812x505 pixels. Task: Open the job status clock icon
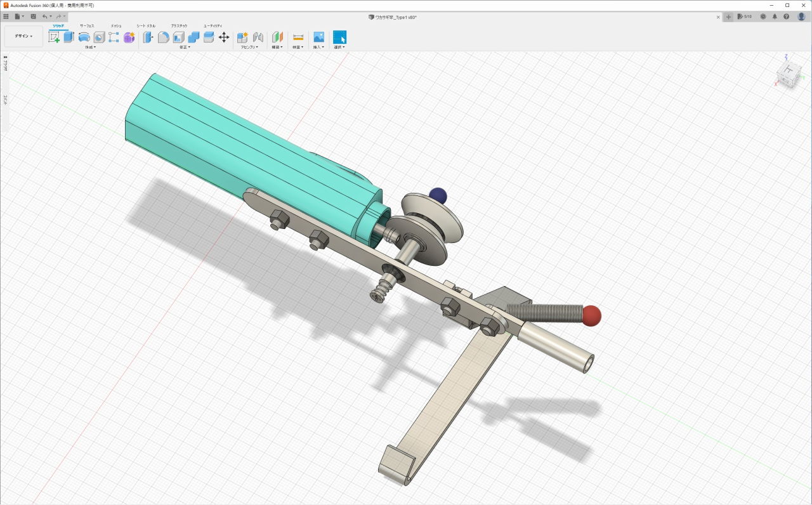pyautogui.click(x=763, y=16)
